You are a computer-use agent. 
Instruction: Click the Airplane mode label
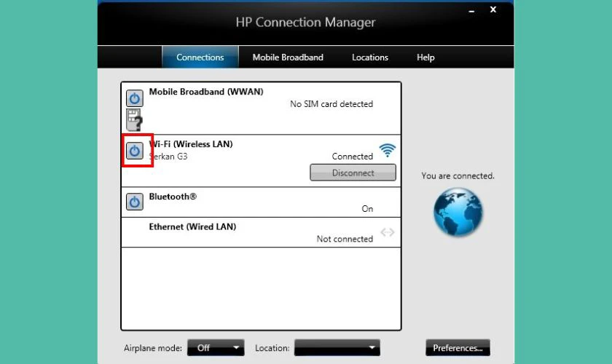(x=153, y=348)
